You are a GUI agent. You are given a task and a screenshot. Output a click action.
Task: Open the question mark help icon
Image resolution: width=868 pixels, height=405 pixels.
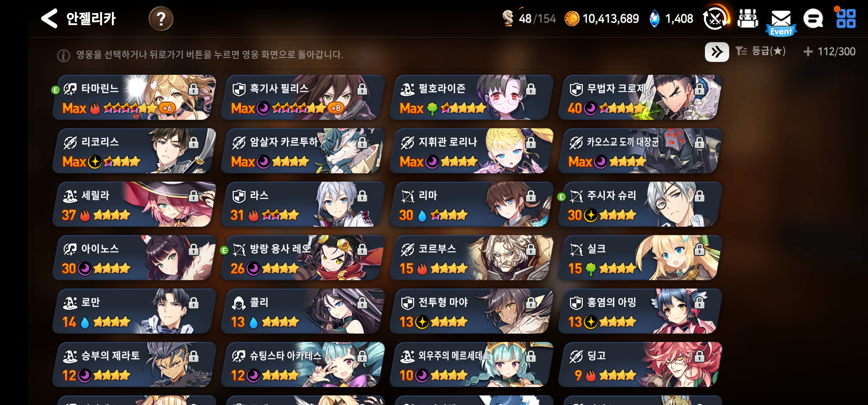tap(161, 19)
